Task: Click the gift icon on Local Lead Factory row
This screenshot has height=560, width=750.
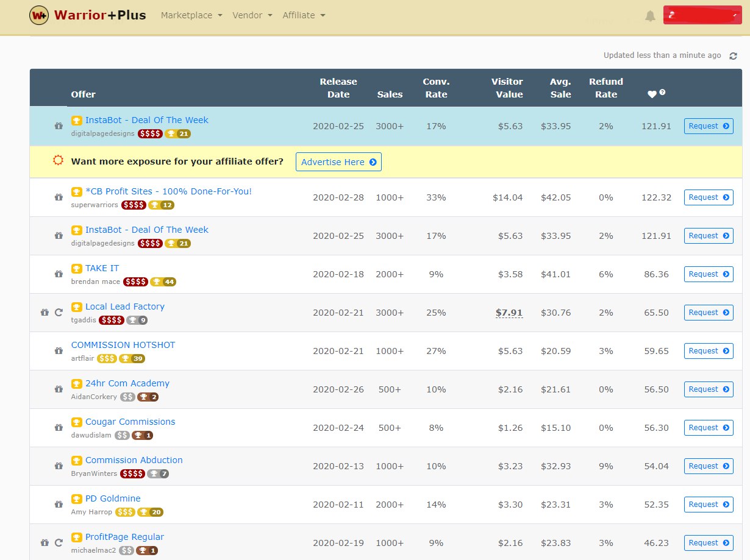Action: click(45, 313)
